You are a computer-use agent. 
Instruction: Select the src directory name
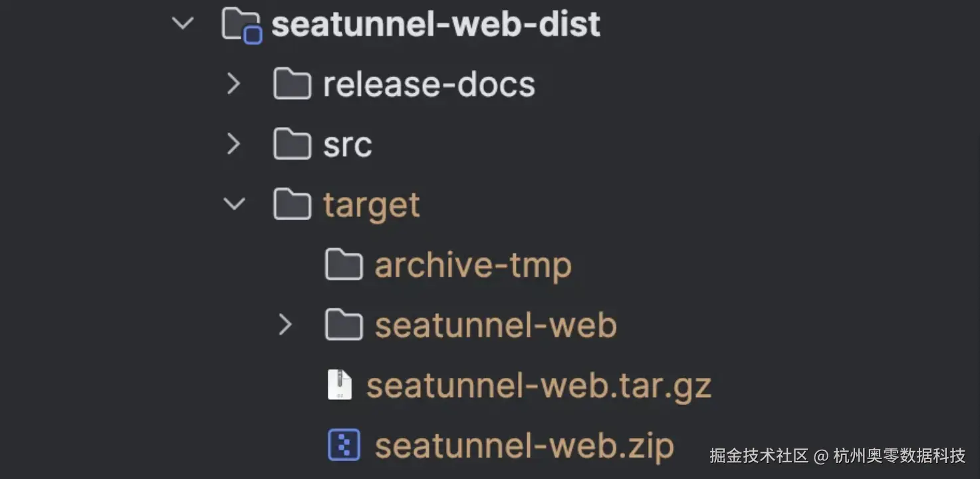pyautogui.click(x=347, y=145)
